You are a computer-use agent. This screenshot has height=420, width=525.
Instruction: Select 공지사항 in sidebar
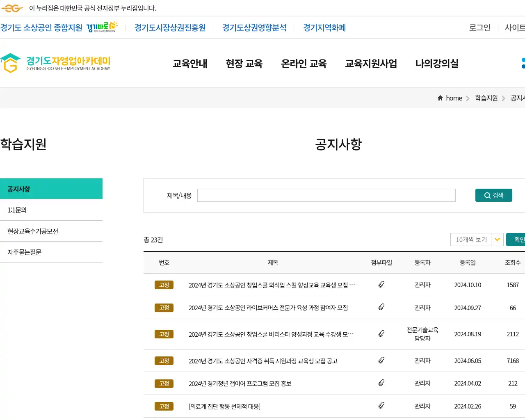pos(51,189)
